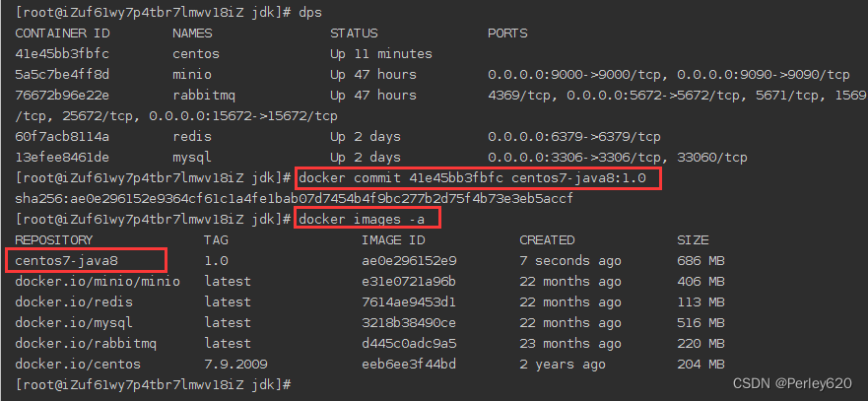Image resolution: width=868 pixels, height=401 pixels.
Task: Click the '204 MB' size value
Action: (701, 365)
